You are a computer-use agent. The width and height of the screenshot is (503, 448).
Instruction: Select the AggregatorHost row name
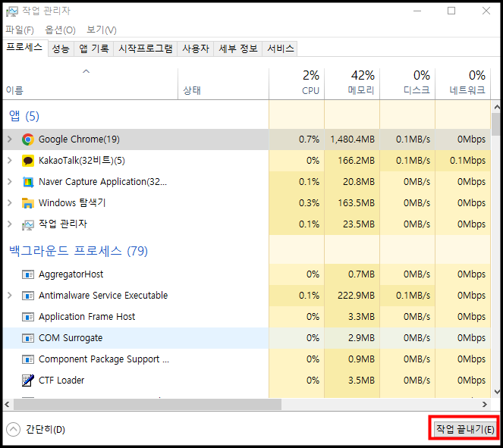(x=71, y=274)
